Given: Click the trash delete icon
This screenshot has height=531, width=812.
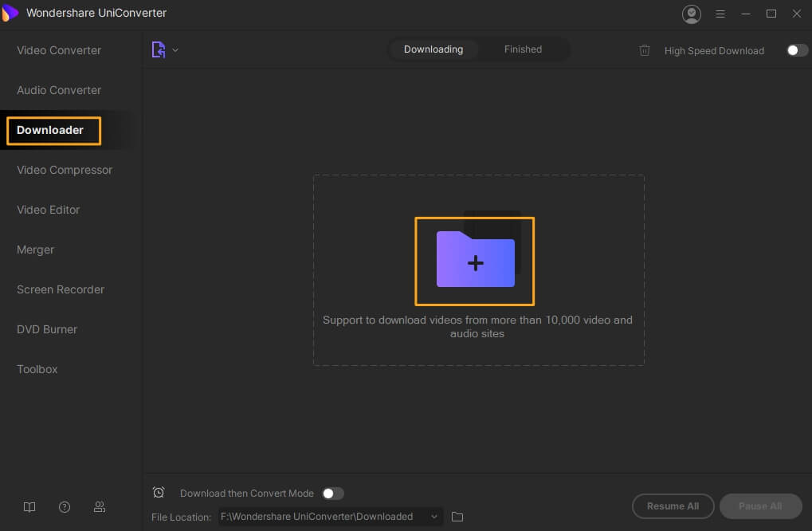Looking at the screenshot, I should [x=645, y=50].
